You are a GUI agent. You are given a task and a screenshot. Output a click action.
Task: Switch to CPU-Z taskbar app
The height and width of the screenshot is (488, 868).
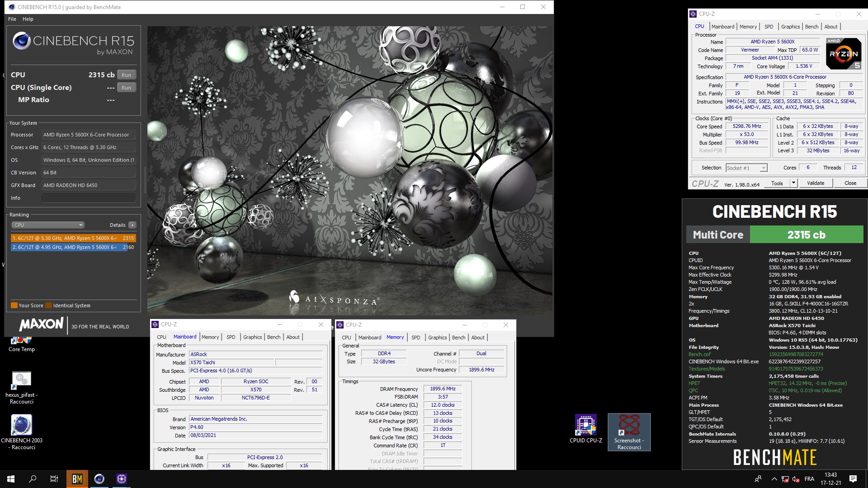pyautogui.click(x=121, y=479)
